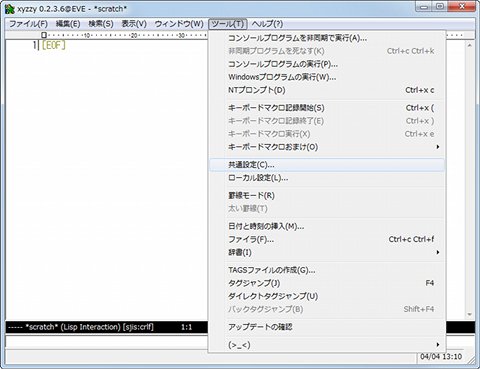
Task: Choose タグジャンプ(J)
Action: pos(327,283)
